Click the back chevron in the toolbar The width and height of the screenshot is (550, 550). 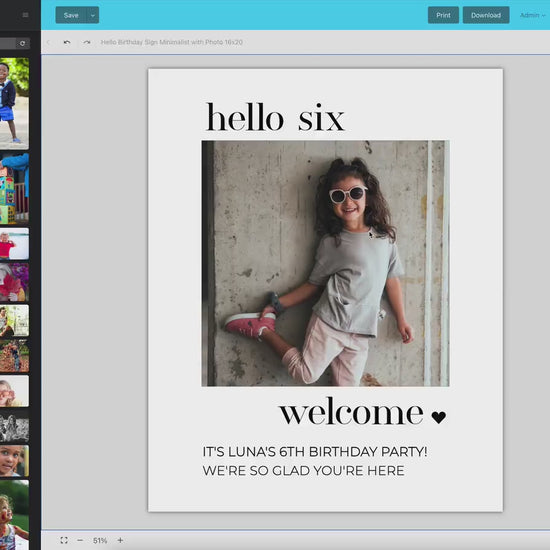pyautogui.click(x=48, y=42)
